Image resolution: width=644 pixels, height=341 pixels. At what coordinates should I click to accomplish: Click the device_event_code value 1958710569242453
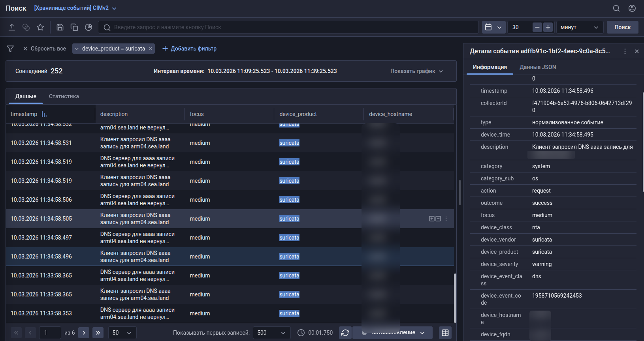pos(557,296)
